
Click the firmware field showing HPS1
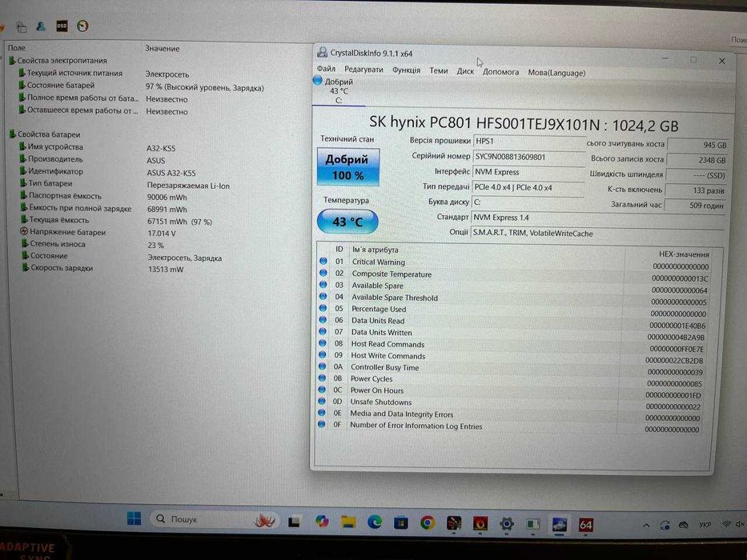(x=528, y=142)
